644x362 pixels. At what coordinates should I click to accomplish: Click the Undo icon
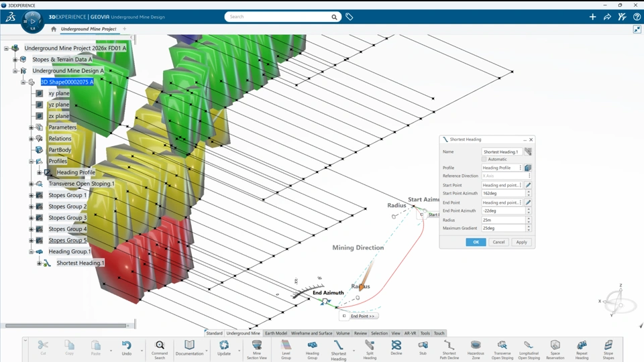(x=127, y=348)
